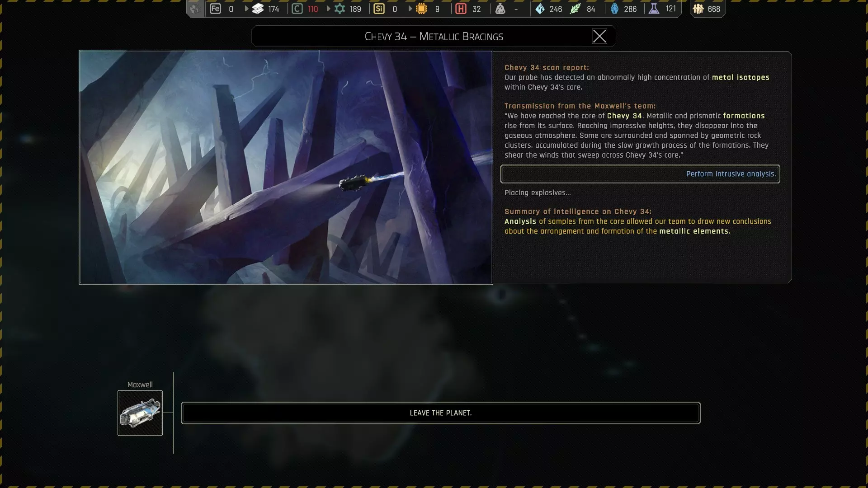Image resolution: width=868 pixels, height=488 pixels.
Task: Click the carbon (C) resource icon
Action: coord(297,9)
